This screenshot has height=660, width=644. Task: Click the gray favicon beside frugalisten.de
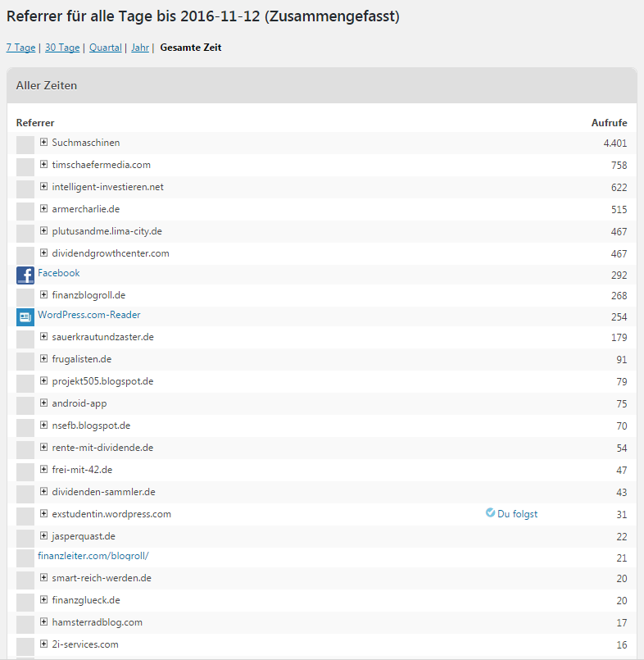pos(25,361)
